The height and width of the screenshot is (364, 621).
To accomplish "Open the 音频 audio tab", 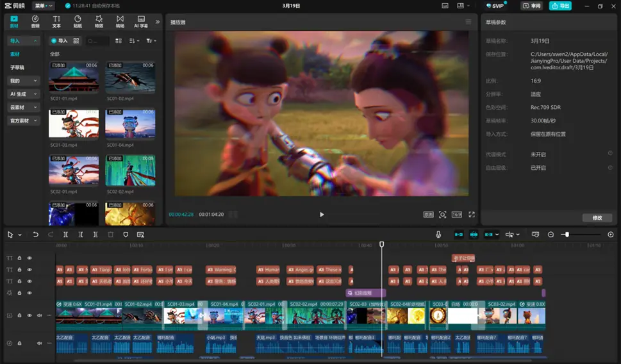I will [x=35, y=21].
